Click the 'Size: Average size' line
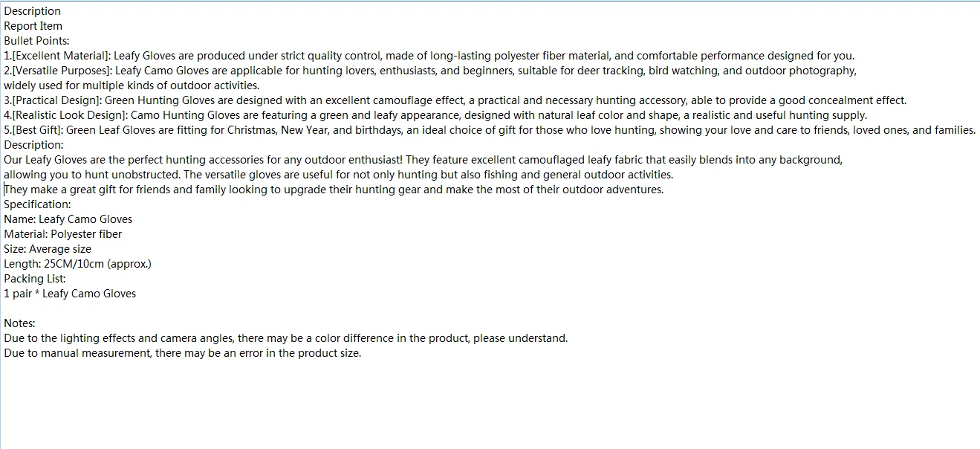The width and height of the screenshot is (980, 449). pos(48,249)
